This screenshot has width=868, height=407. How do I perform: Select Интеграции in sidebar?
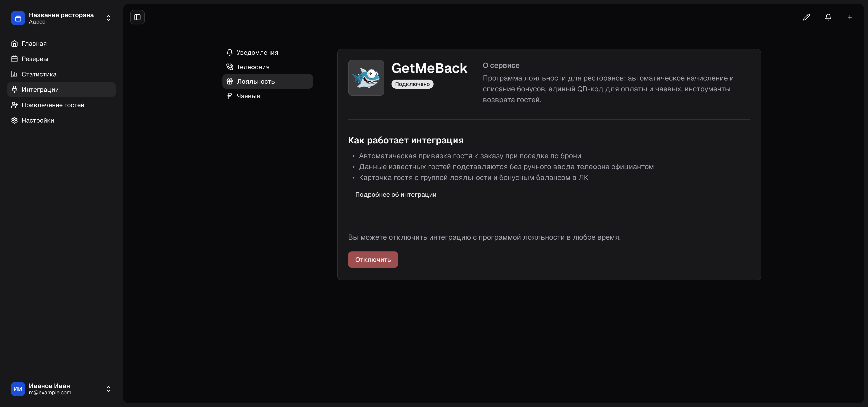(61, 90)
